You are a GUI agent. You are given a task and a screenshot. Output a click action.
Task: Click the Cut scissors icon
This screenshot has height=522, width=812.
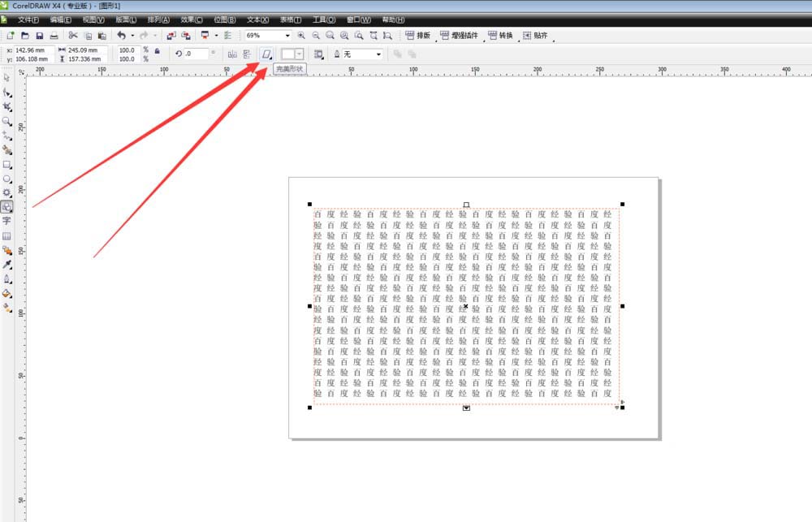pos(73,35)
